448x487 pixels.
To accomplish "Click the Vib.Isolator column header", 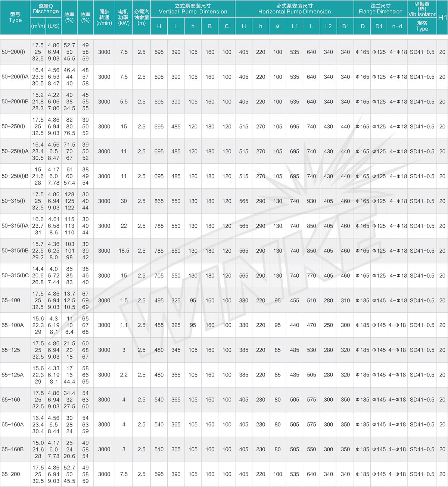I will [x=422, y=9].
